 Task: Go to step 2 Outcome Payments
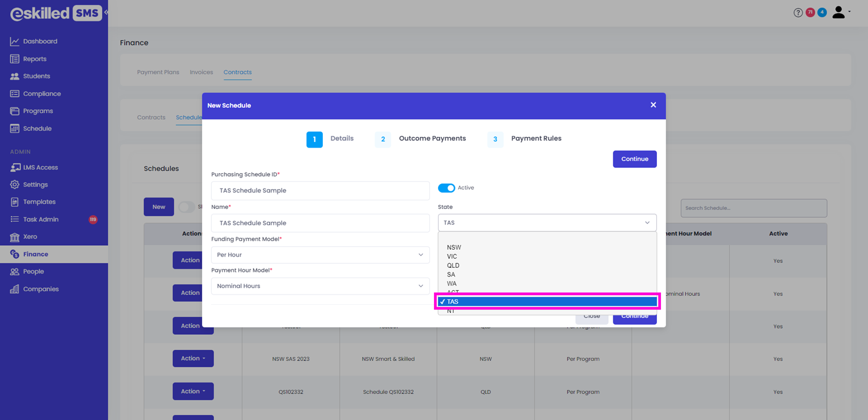click(x=420, y=139)
